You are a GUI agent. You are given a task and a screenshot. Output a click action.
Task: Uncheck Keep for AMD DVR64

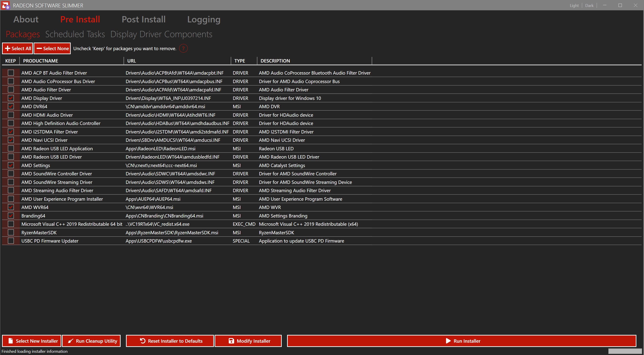[11, 106]
